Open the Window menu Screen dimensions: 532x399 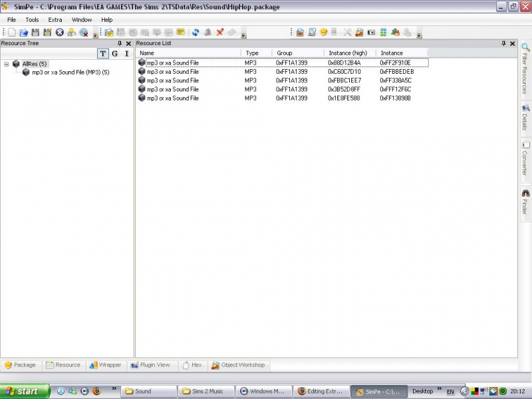click(82, 20)
